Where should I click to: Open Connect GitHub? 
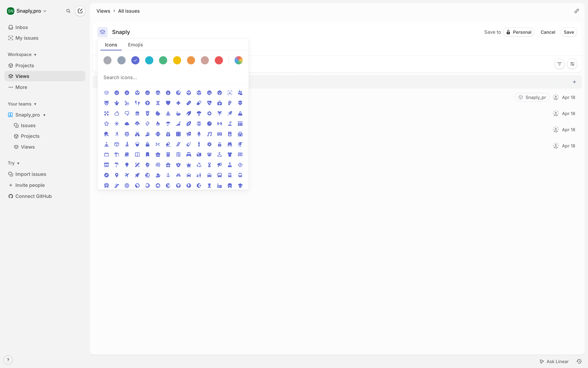[45, 196]
